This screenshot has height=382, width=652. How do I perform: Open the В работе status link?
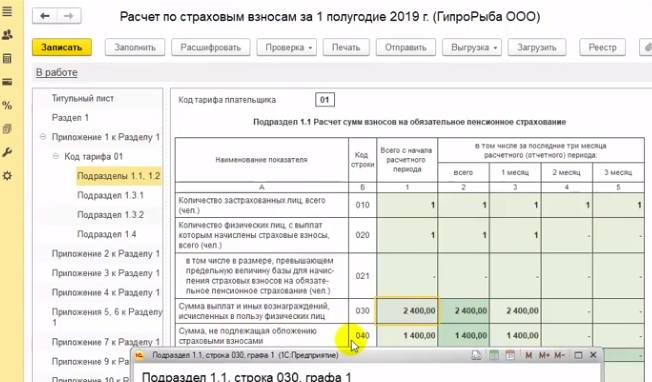coord(57,72)
